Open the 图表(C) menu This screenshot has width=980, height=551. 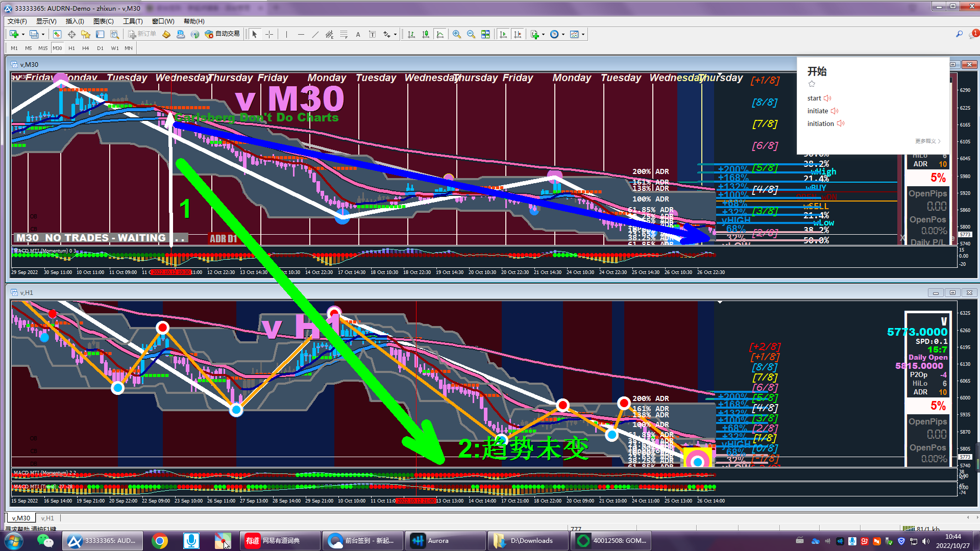pyautogui.click(x=103, y=21)
